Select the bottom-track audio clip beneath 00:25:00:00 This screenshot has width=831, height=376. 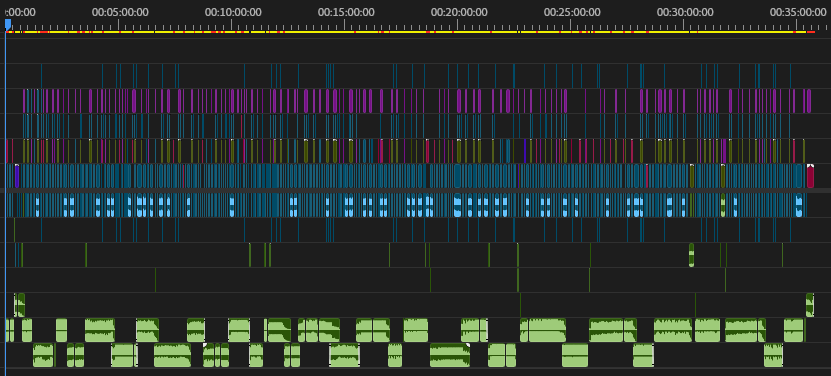[575, 355]
